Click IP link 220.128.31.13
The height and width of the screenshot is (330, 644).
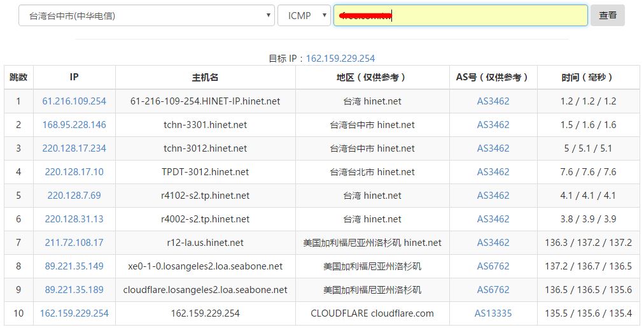click(x=74, y=219)
